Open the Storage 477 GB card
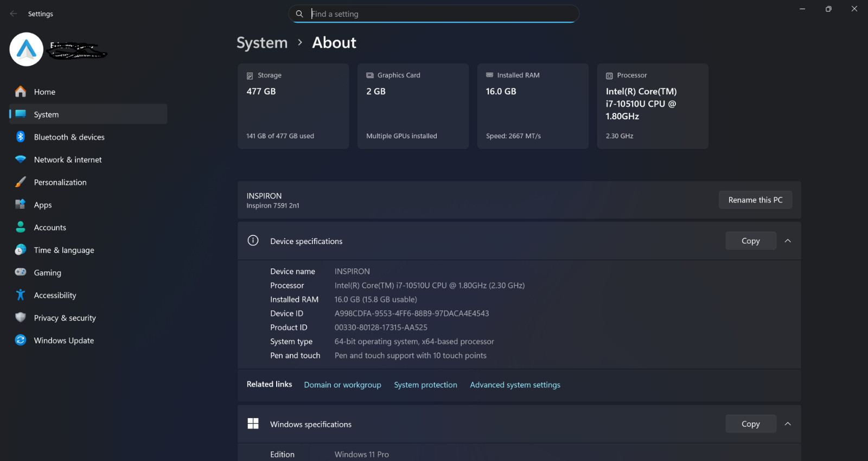 coord(293,106)
